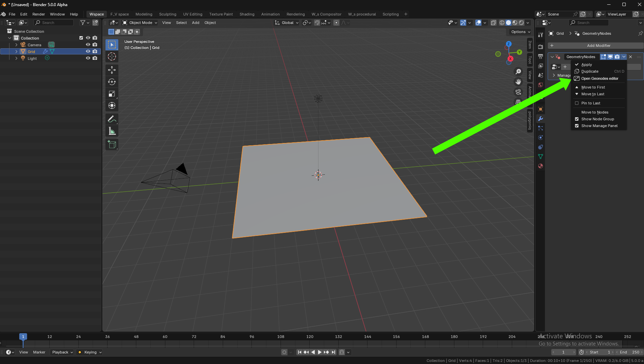The image size is (644, 364).
Task: Activate the Move tool
Action: (112, 70)
